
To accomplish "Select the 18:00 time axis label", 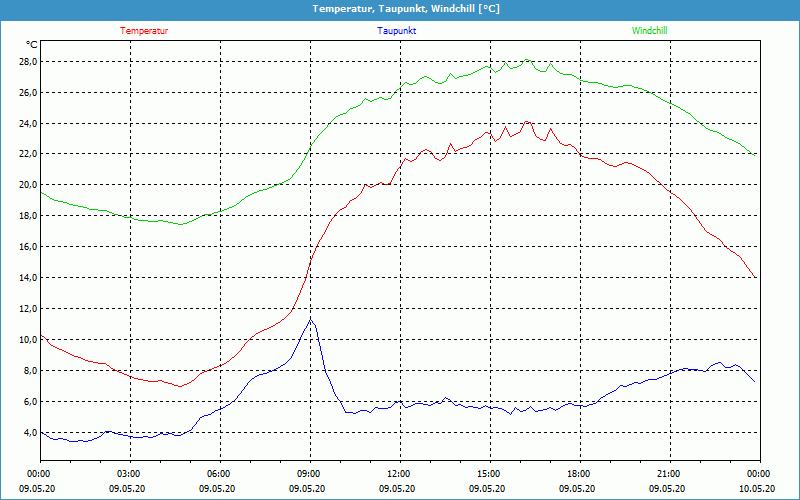I will [579, 474].
